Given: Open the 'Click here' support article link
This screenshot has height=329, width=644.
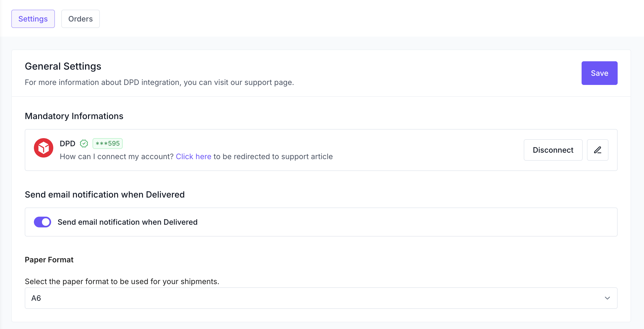Looking at the screenshot, I should (193, 156).
